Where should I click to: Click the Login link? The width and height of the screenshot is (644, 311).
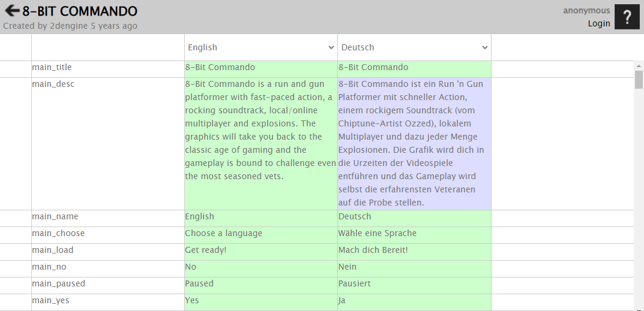click(x=599, y=23)
